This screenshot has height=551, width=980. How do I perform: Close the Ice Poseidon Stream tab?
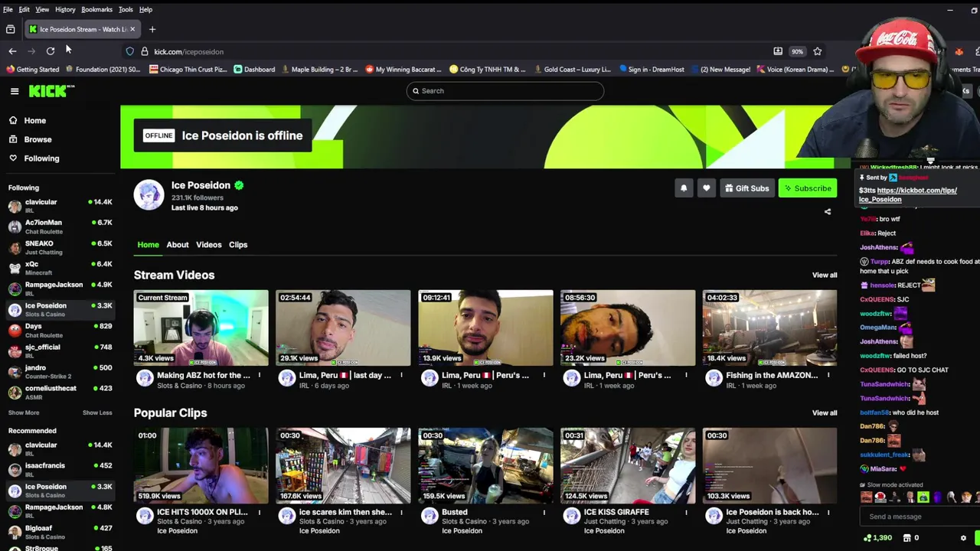click(x=132, y=29)
